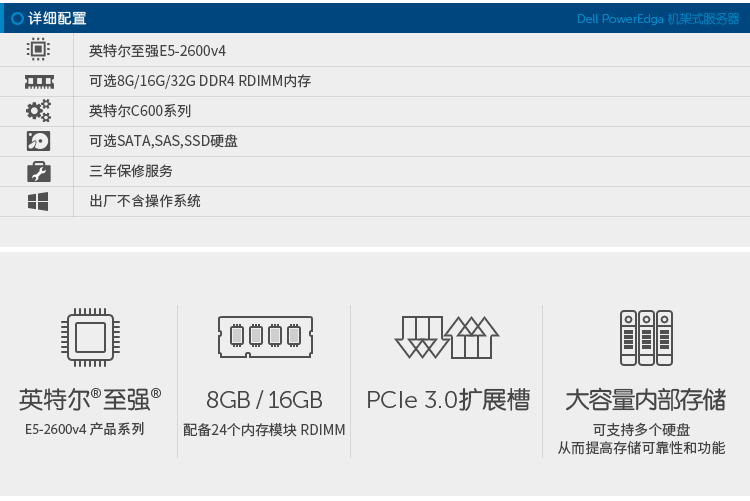Click the PCIe 3.0扩展槽 heading
Image resolution: width=750 pixels, height=501 pixels.
click(x=447, y=400)
